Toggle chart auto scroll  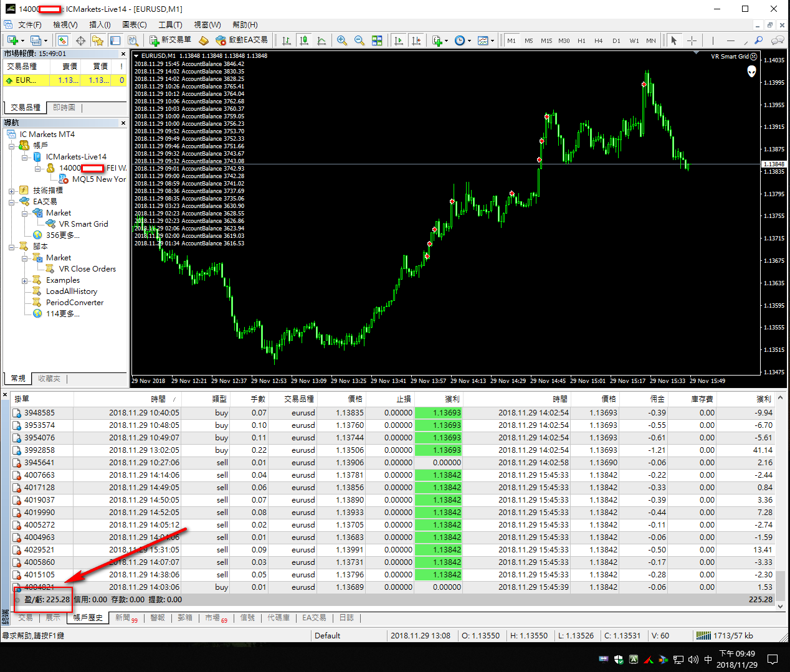tap(399, 40)
